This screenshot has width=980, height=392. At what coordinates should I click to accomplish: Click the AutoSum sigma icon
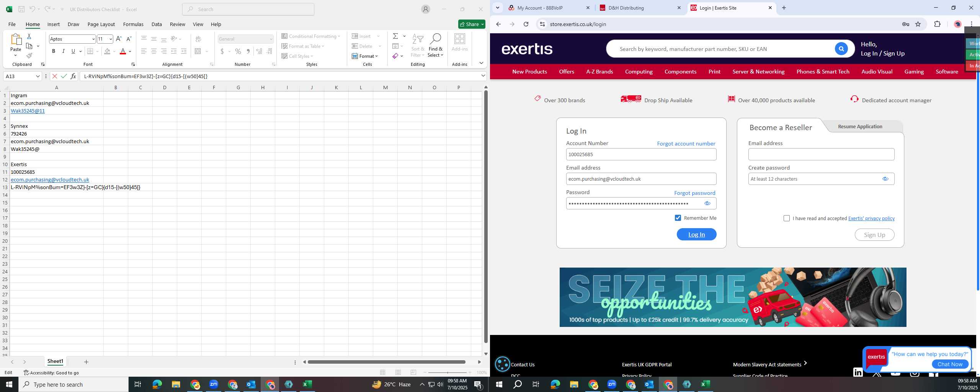395,36
